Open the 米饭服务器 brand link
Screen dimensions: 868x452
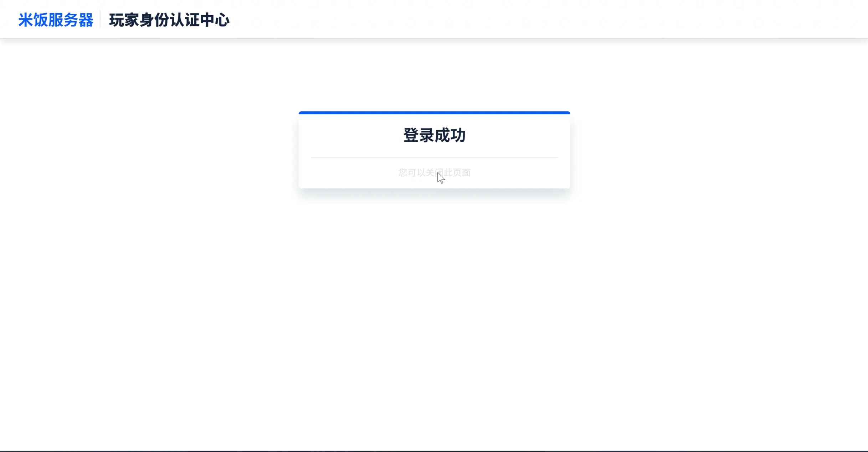click(56, 20)
